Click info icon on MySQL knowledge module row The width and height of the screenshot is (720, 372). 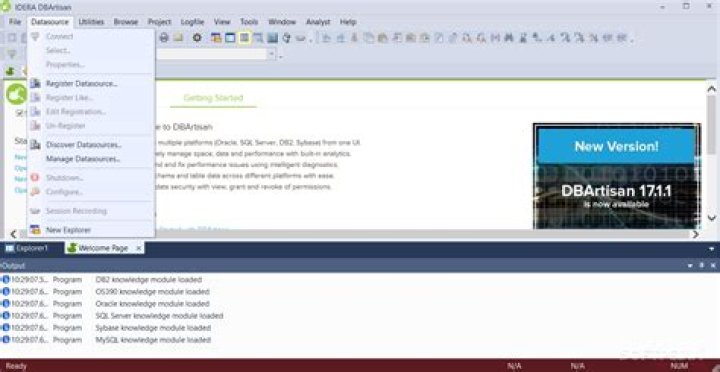tap(6, 339)
